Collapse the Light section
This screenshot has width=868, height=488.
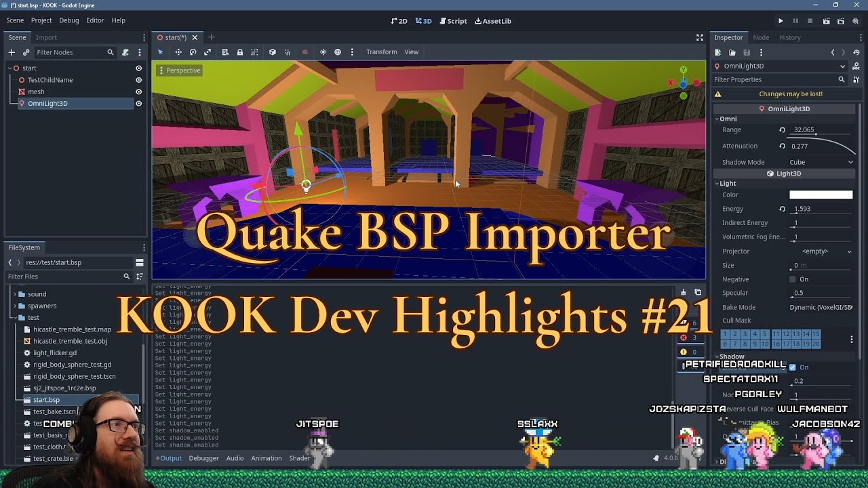(717, 184)
